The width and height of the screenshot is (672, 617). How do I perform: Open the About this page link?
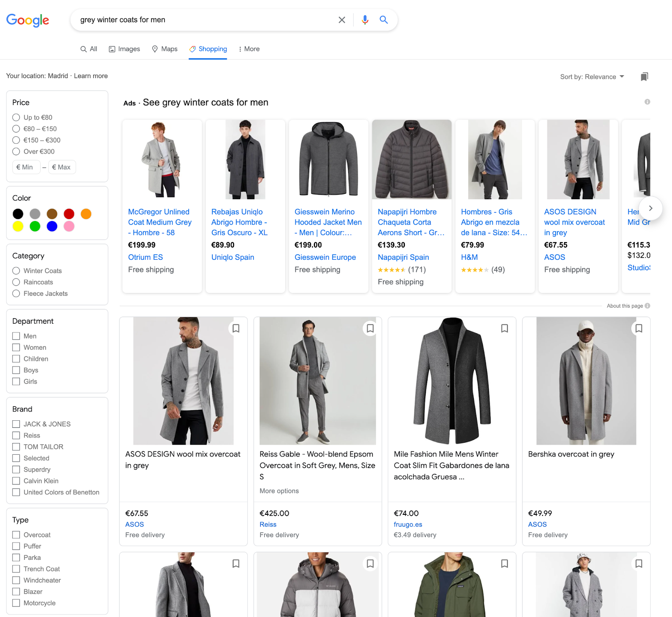click(x=625, y=306)
